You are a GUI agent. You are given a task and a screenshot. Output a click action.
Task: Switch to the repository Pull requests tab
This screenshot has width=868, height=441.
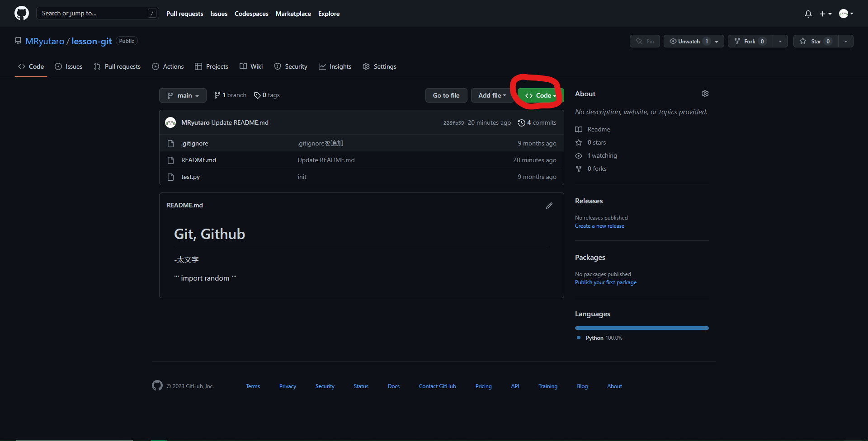click(x=117, y=66)
